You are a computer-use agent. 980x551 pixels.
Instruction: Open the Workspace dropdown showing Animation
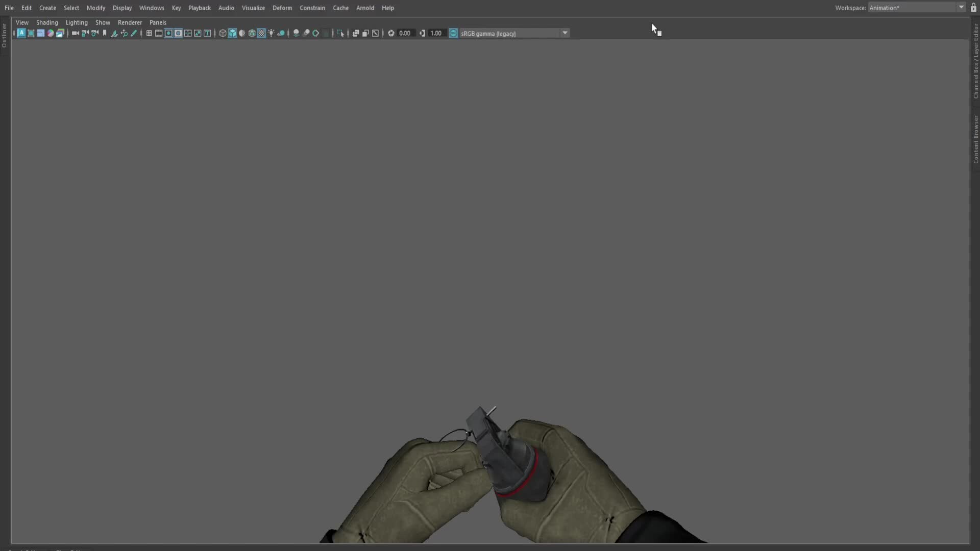click(x=962, y=8)
